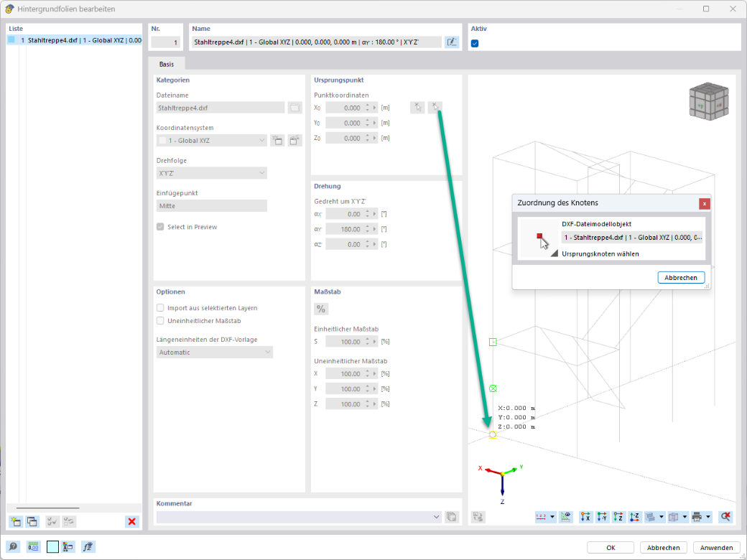Click the new background layer icon

pos(16,521)
